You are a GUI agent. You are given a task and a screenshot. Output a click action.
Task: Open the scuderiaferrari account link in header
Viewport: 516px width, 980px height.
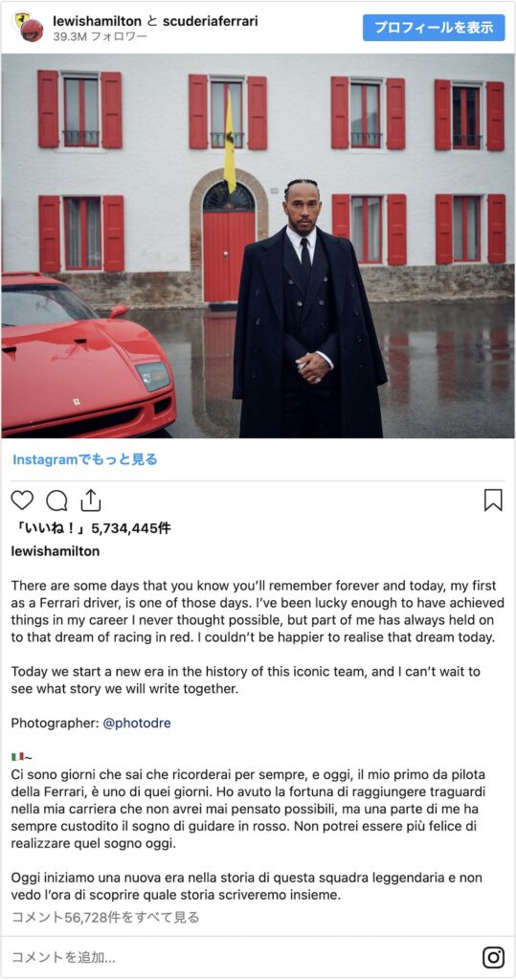click(x=211, y=21)
